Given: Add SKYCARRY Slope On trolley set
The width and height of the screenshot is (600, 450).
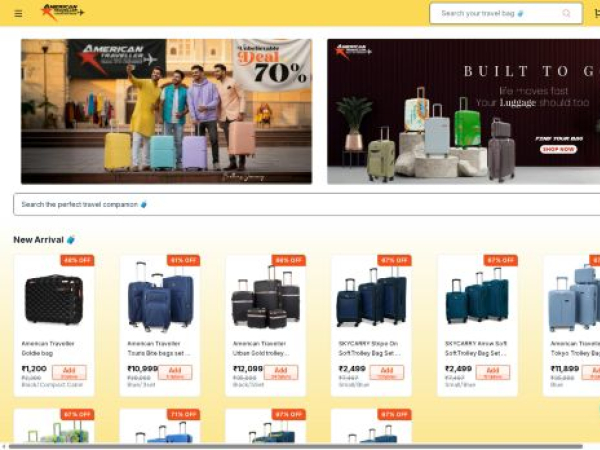Looking at the screenshot, I should point(386,372).
